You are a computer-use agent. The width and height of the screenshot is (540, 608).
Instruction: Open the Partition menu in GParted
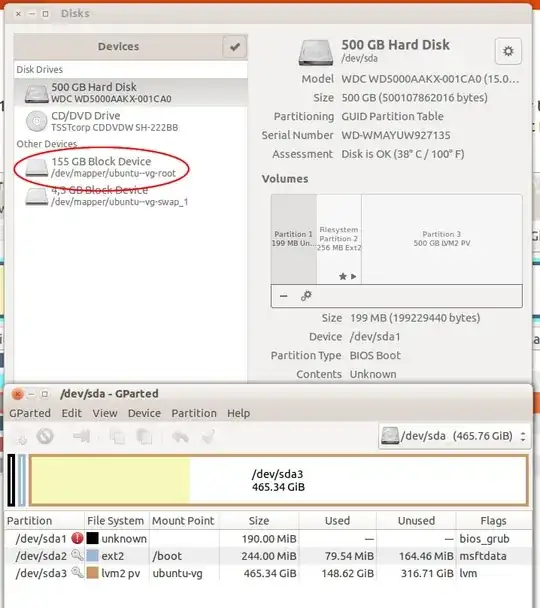click(x=194, y=413)
